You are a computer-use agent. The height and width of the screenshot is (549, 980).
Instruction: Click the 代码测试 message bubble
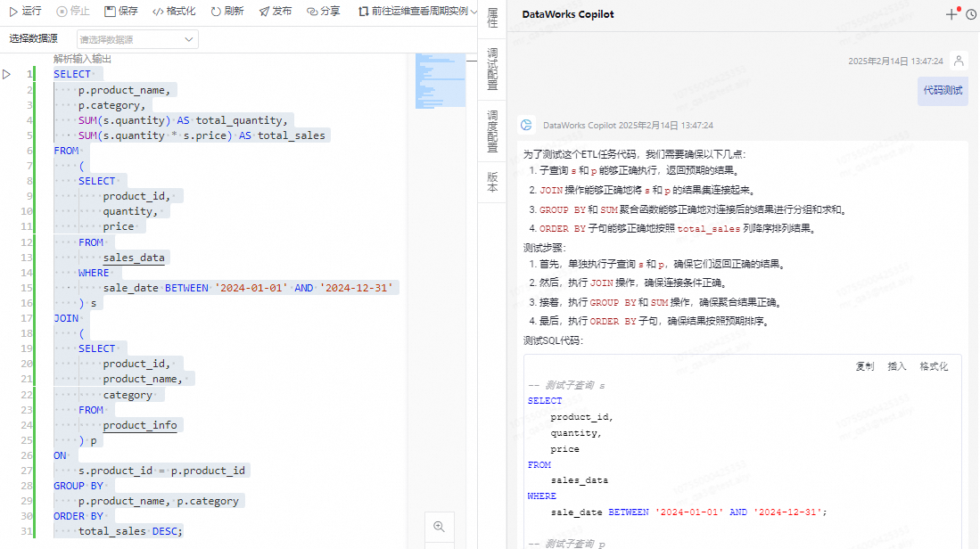tap(943, 91)
